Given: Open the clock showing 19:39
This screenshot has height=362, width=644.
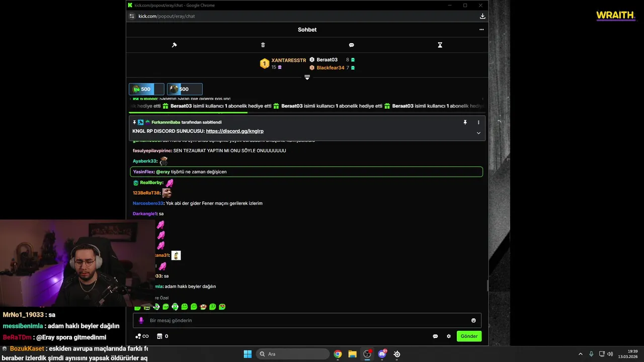Looking at the screenshot, I should (628, 354).
